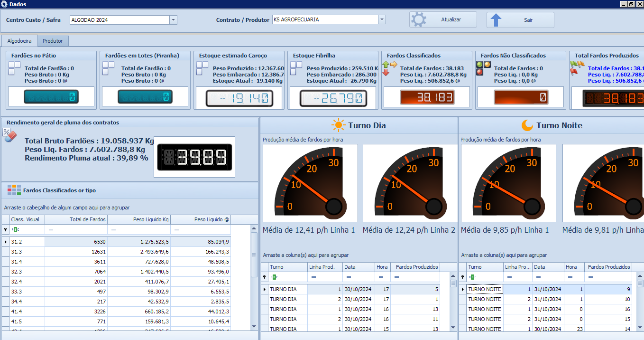Click the Sair button
This screenshot has height=340, width=644.
tap(520, 20)
